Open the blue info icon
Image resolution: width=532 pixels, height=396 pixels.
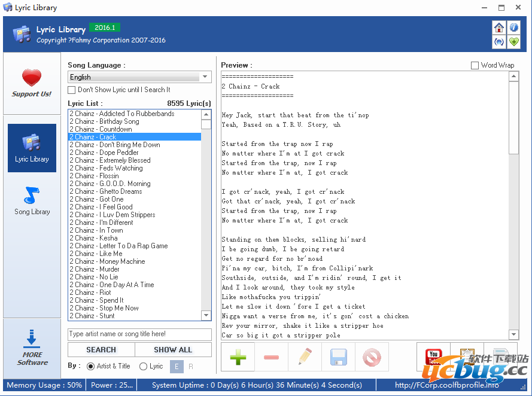[514, 28]
